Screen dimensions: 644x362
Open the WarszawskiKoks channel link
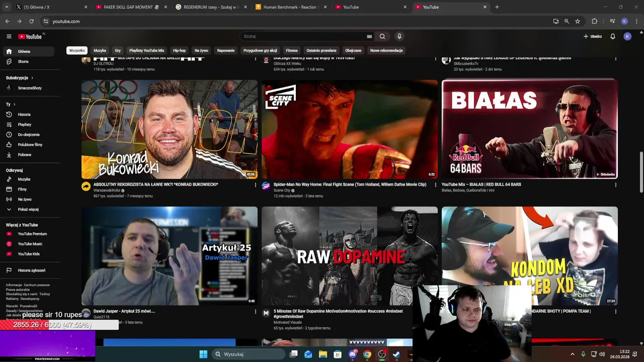[x=107, y=191]
